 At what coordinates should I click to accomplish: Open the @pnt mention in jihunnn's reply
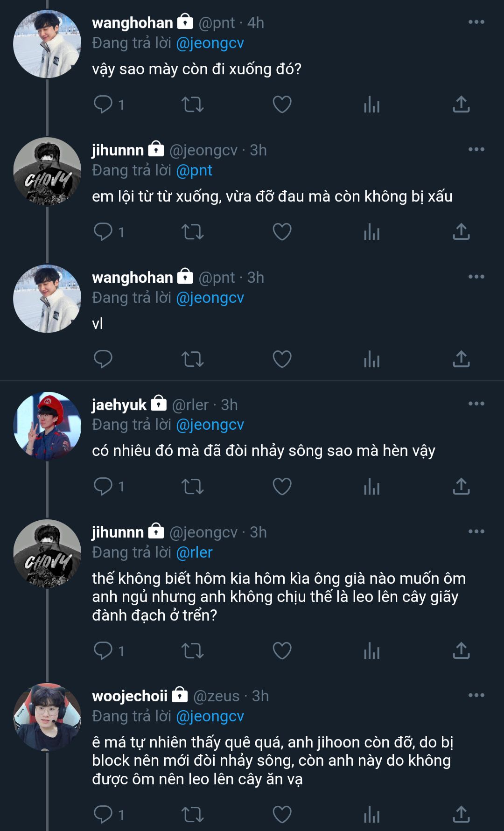194,171
